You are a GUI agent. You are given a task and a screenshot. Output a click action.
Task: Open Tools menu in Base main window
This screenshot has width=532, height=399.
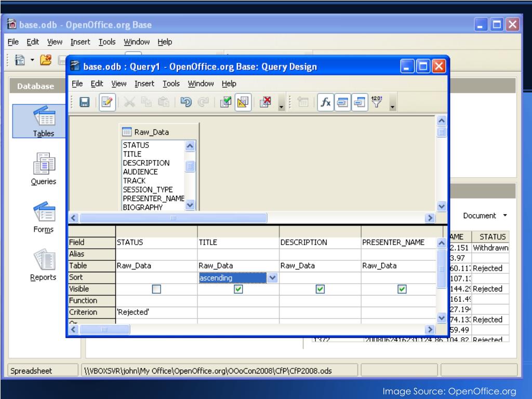pyautogui.click(x=107, y=42)
